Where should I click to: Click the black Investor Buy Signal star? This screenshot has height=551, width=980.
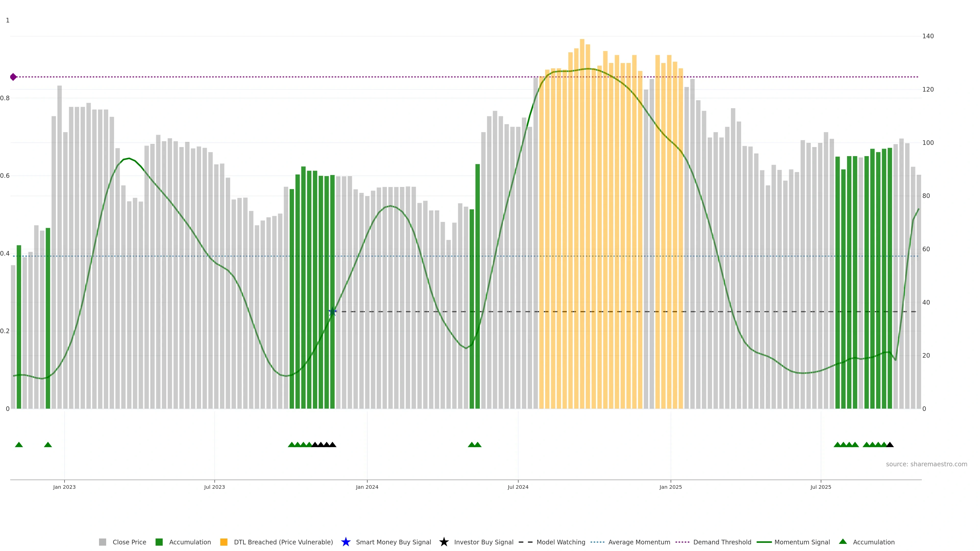tap(444, 542)
